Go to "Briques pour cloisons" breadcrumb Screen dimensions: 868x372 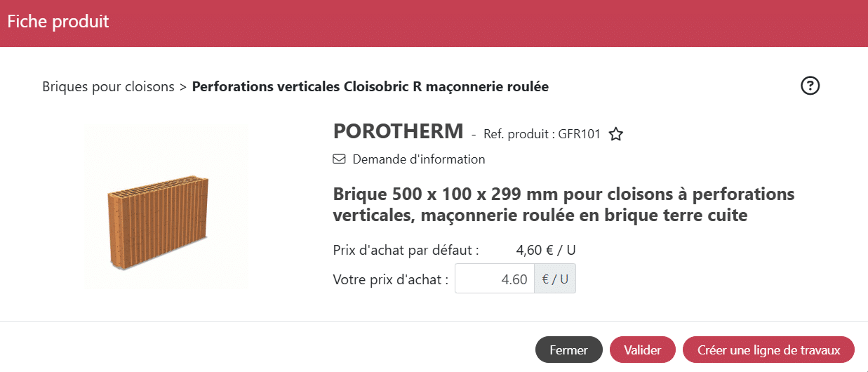[x=108, y=87]
